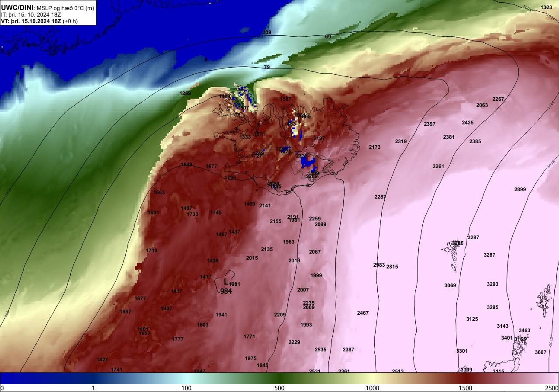559x392 pixels.
Task: Click the map value 2067
Action: [315, 252]
